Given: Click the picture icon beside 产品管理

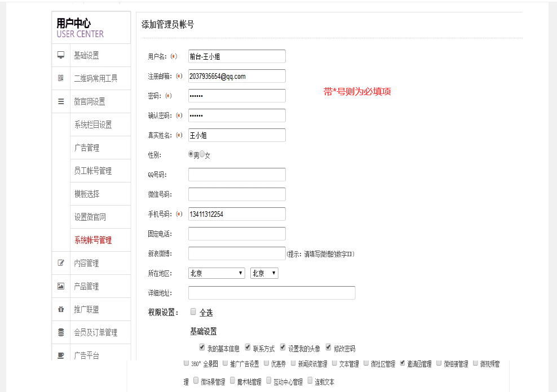Looking at the screenshot, I should pyautogui.click(x=61, y=286).
